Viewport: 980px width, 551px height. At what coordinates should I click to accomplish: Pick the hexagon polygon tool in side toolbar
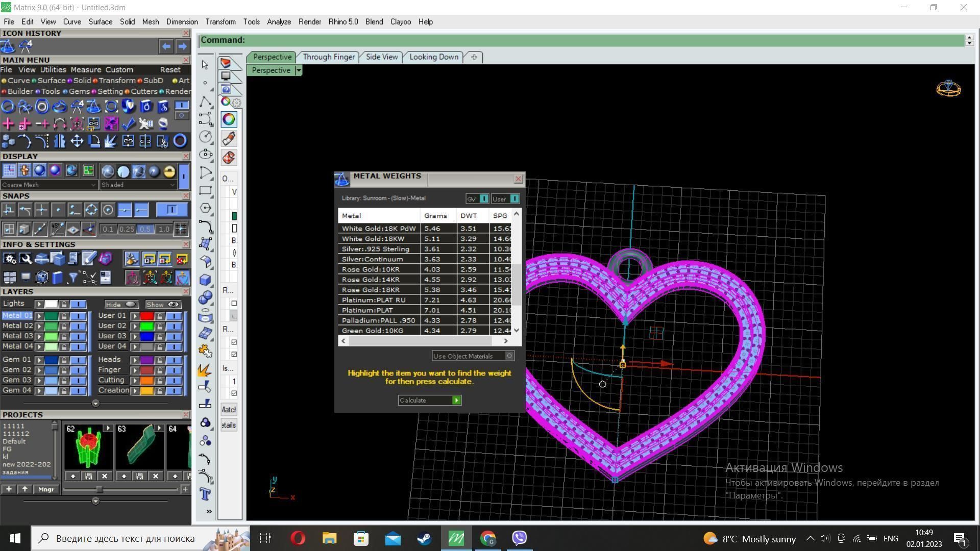coord(205,208)
